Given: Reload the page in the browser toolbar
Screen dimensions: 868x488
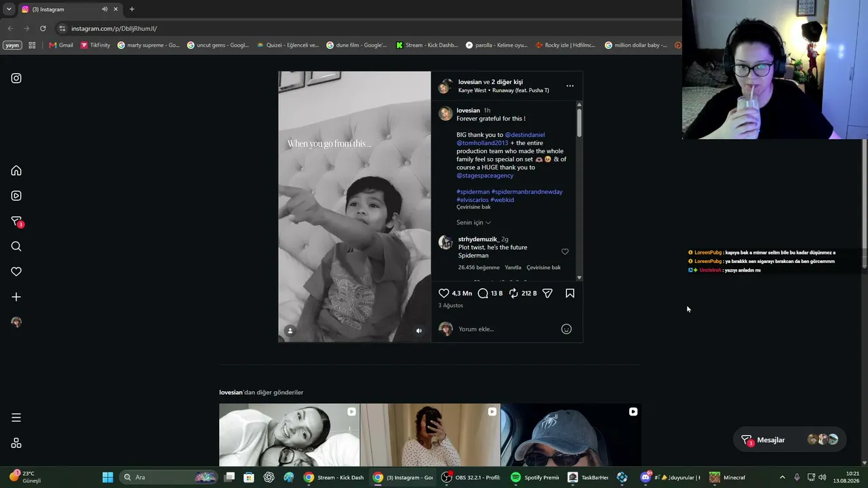Looking at the screenshot, I should 43,28.
